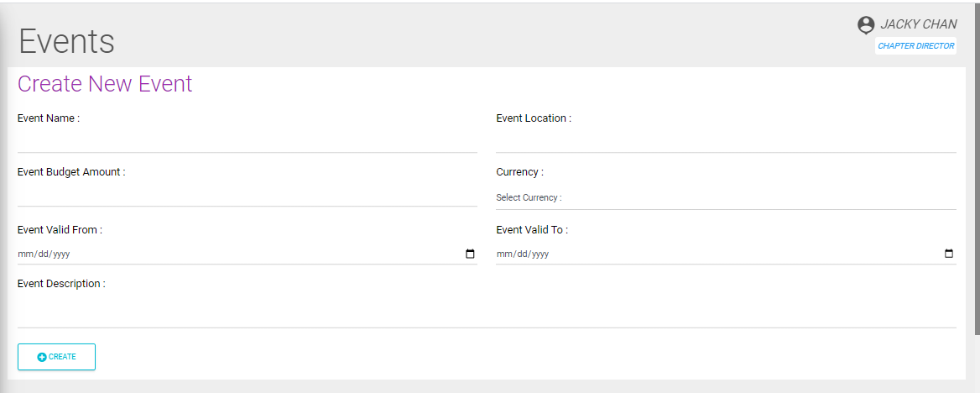Screen dimensions: 980x393
Task: Click the Event Budget Amount label
Action: 71,172
